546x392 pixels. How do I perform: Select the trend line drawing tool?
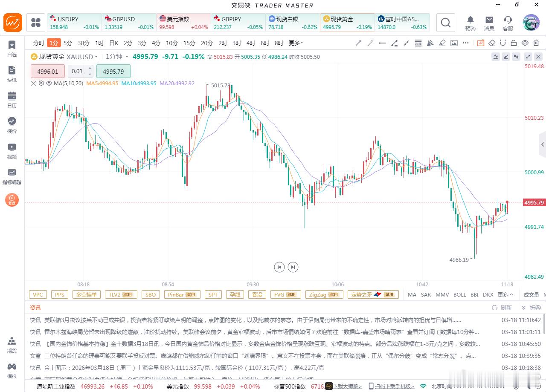click(x=359, y=43)
